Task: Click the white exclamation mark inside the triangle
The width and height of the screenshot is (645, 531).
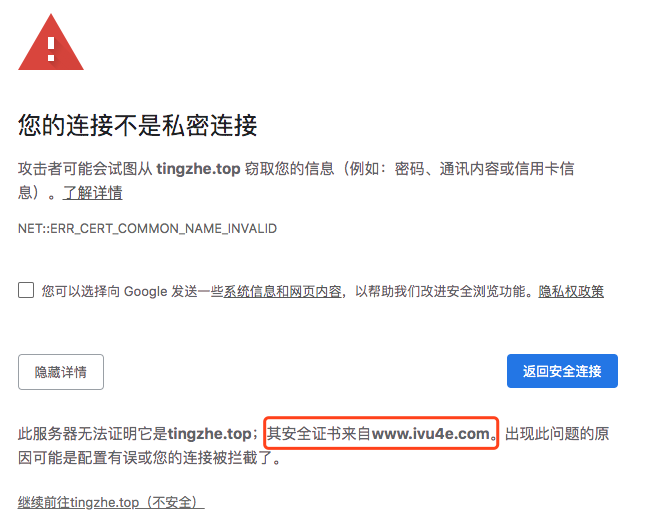Action: 51,49
